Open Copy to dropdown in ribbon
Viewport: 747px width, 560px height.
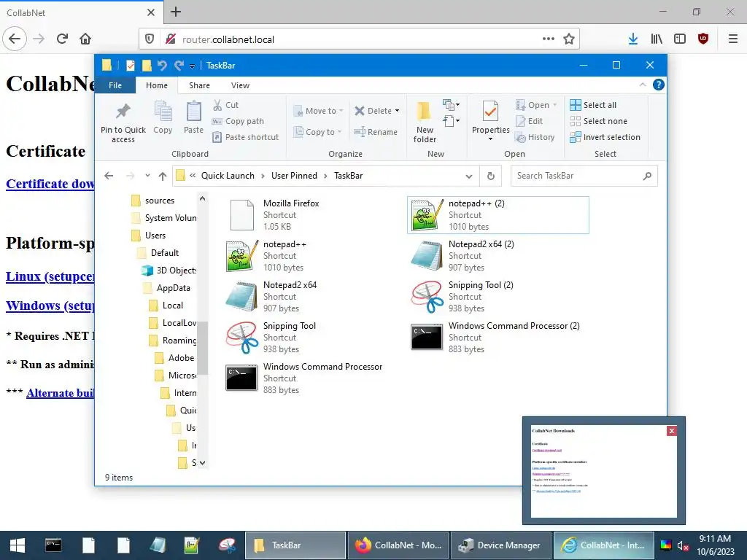point(317,132)
